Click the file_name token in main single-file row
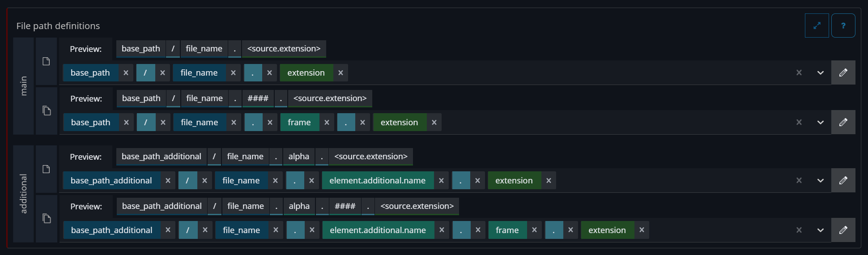 tap(199, 72)
